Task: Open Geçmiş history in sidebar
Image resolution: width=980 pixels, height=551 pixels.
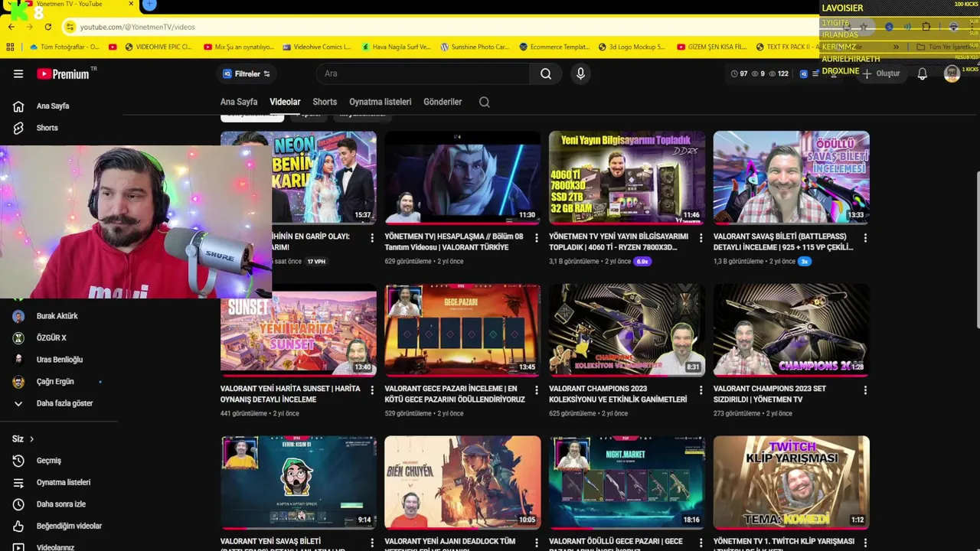Action: coord(48,461)
